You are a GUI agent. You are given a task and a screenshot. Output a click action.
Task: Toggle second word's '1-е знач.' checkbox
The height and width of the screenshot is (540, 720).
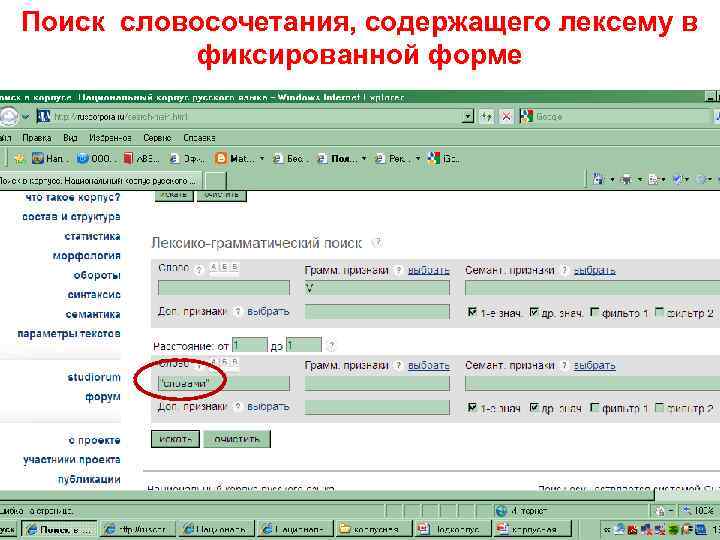472,407
